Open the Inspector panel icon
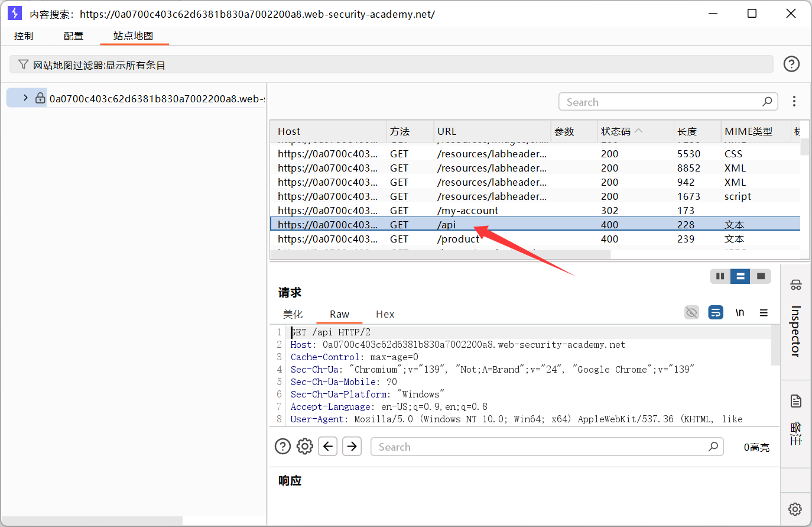This screenshot has width=812, height=527. pyautogui.click(x=795, y=285)
